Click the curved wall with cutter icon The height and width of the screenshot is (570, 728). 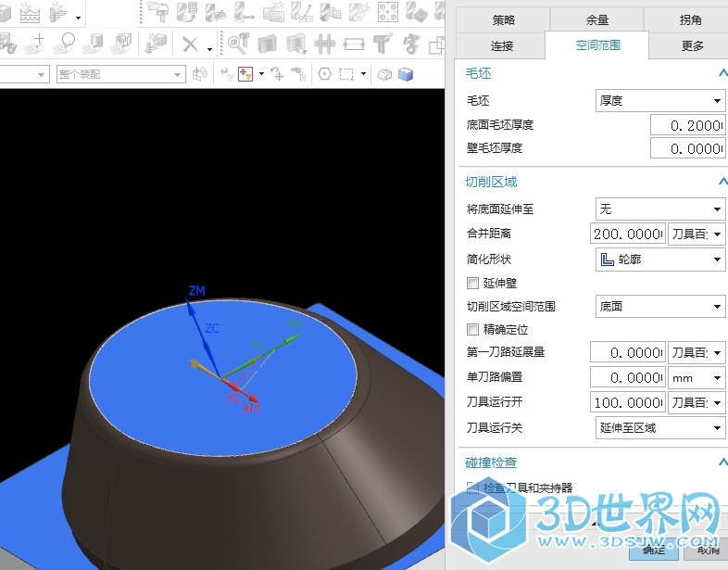click(295, 44)
